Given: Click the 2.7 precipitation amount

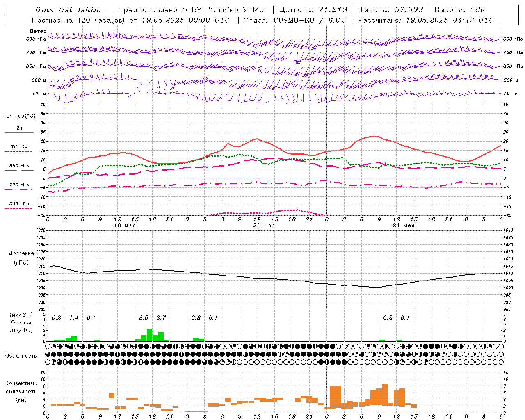Looking at the screenshot, I should pos(161,318).
